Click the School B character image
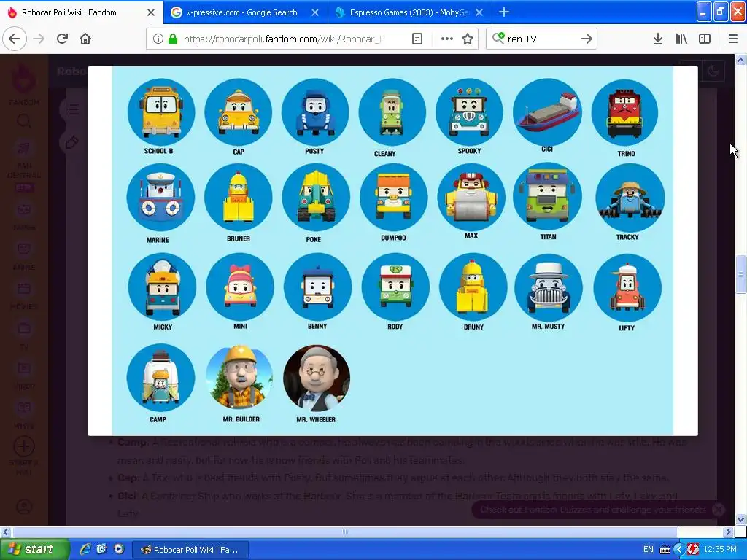This screenshot has height=560, width=747. coord(161,112)
